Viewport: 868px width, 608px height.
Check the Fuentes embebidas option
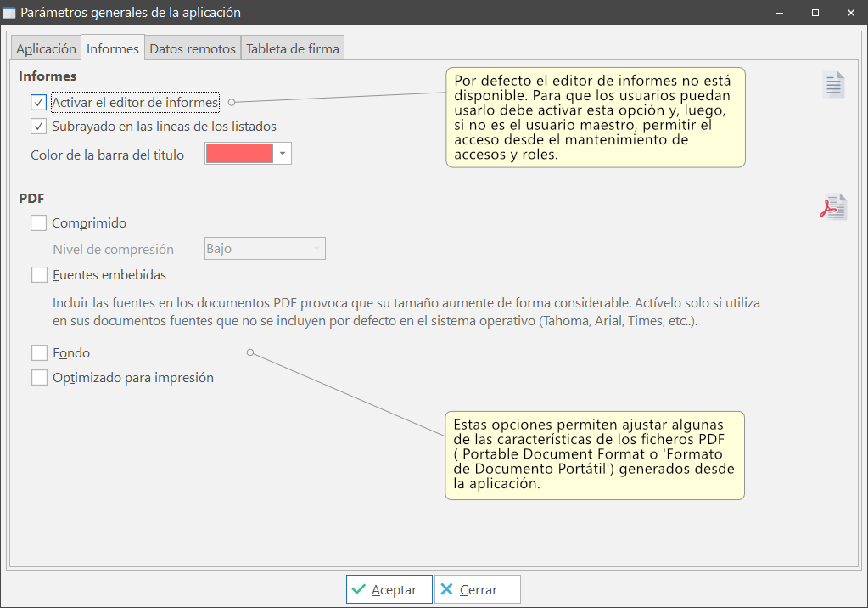[x=39, y=275]
